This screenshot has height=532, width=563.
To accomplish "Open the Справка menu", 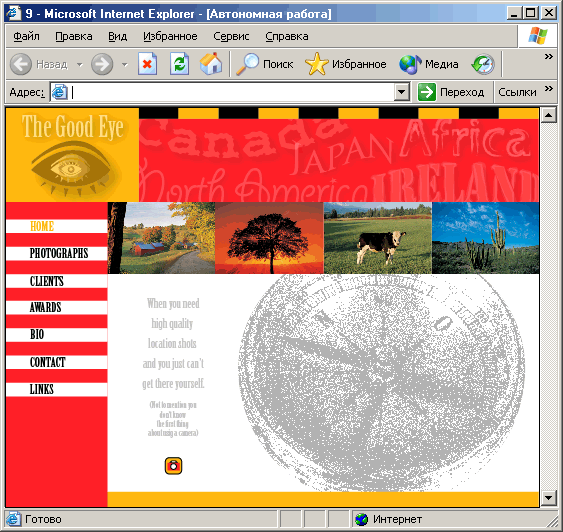I will tap(287, 36).
